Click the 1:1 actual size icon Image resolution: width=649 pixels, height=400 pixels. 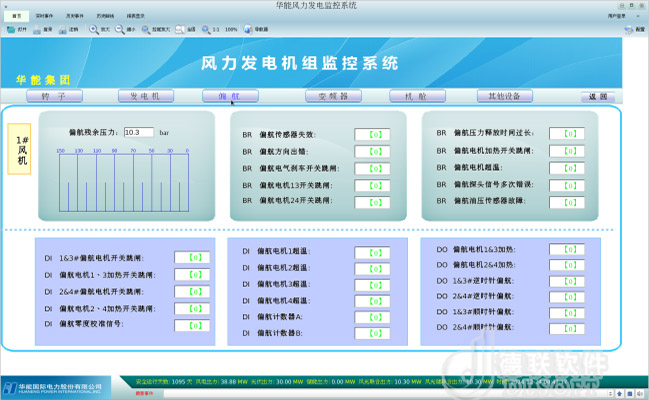coord(205,30)
